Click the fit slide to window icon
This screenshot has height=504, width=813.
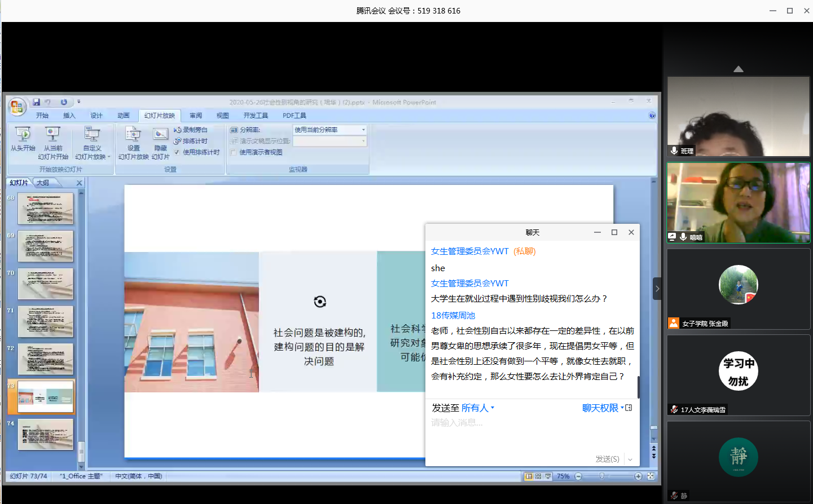pos(651,476)
